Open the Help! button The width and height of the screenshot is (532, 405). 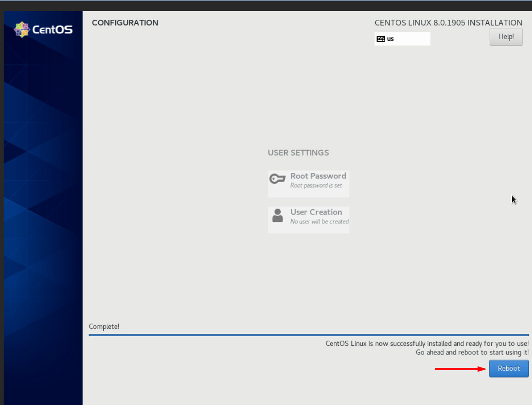(506, 37)
